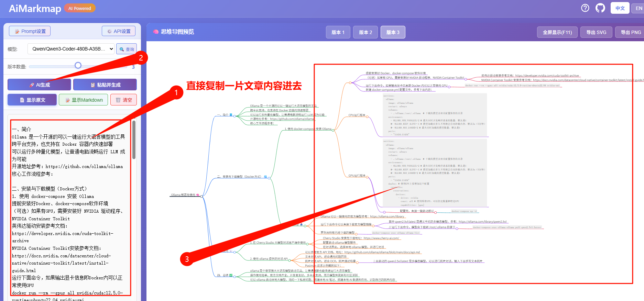
Task: Open the docs.nvidia.com container-toolkit install guide link
Action: point(588,80)
